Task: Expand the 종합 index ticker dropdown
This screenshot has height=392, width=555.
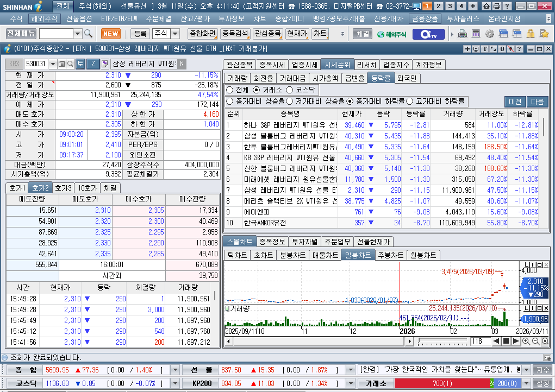Action: coord(175,370)
